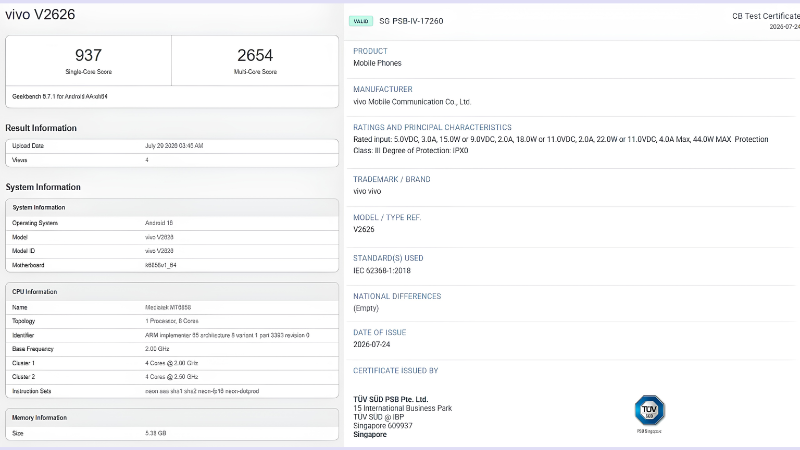Click the 'TRADEMARK / BRAND' heading

coord(392,180)
